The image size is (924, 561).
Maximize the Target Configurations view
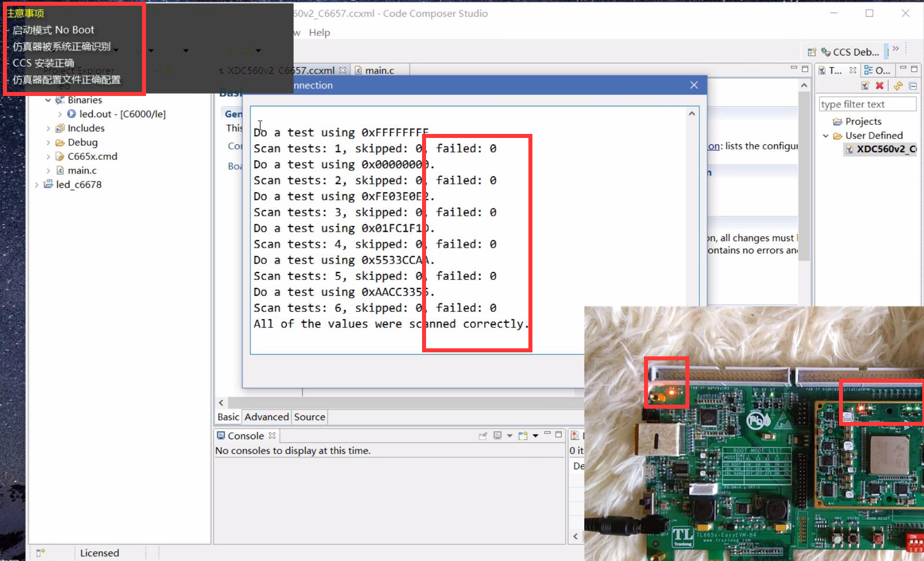914,70
